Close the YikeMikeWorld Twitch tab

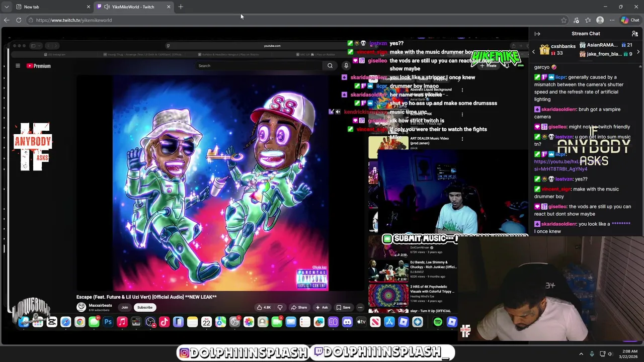click(169, 7)
